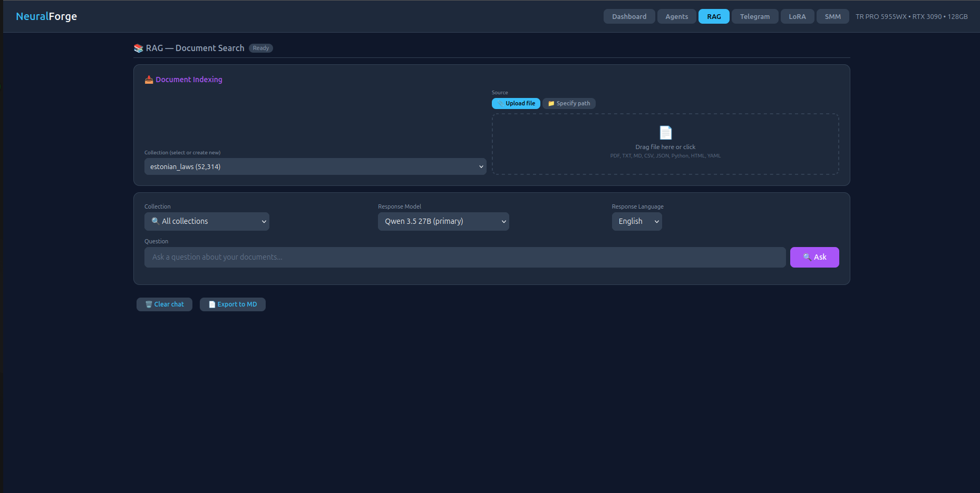Select Upload file source option

[516, 103]
